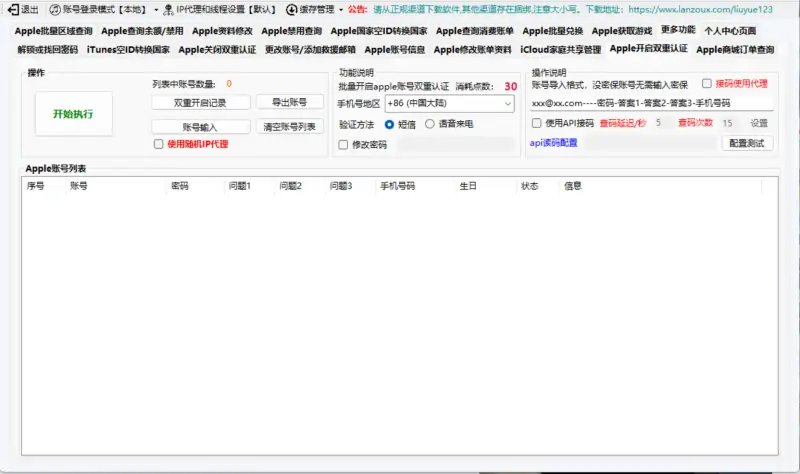The image size is (800, 474).
Task: Tick the 使用API接码 checkbox
Action: pyautogui.click(x=537, y=123)
